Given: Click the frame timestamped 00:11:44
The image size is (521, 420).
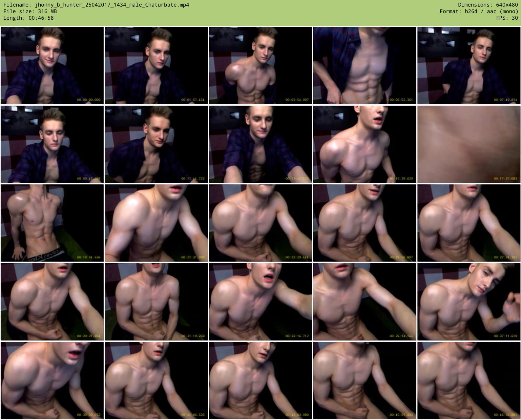Looking at the screenshot, I should coord(156,144).
